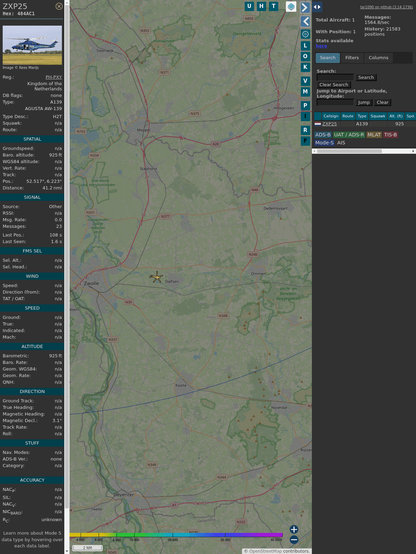Viewport: 416px width, 554px height.
Task: Toggle the L labels button
Action: (x=305, y=45)
